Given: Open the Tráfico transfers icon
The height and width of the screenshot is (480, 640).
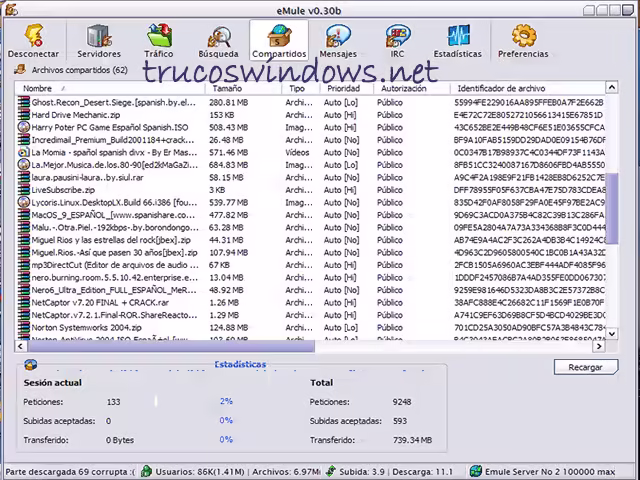Looking at the screenshot, I should click(x=159, y=36).
